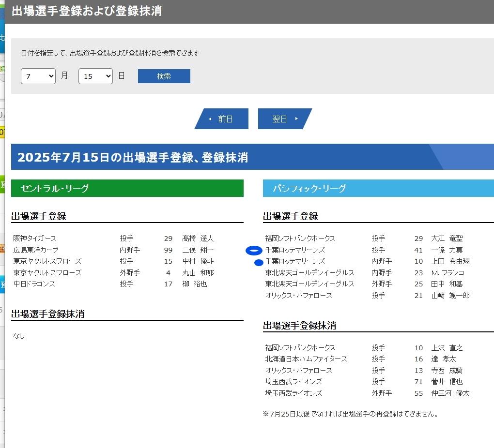The height and width of the screenshot is (448, 494).
Task: Open the month dropdown showing 7
Action: (38, 76)
